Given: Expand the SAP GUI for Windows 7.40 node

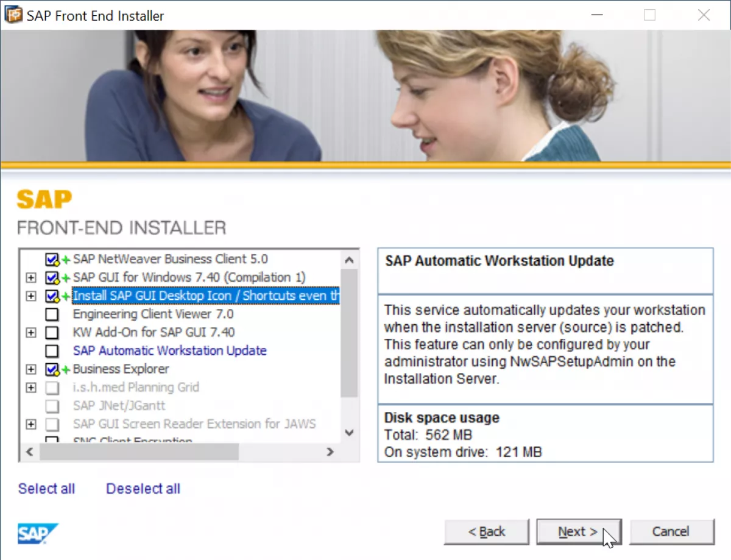Looking at the screenshot, I should [31, 278].
